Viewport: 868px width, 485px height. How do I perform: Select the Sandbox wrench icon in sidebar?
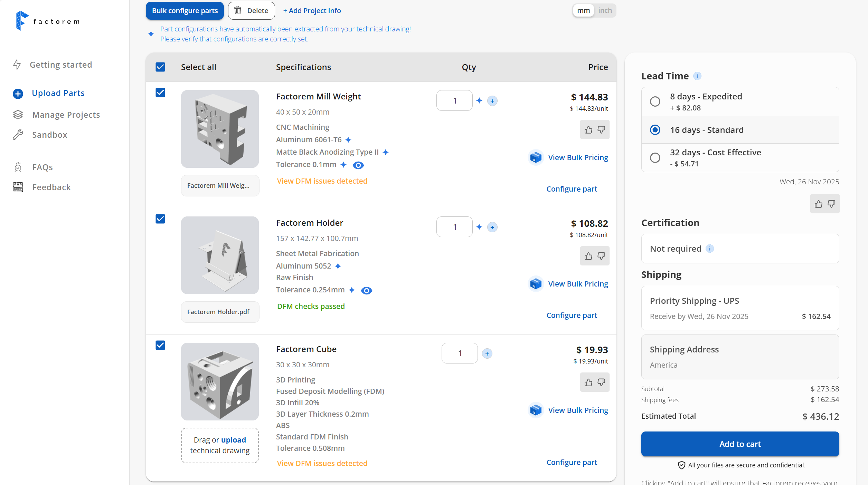18,135
